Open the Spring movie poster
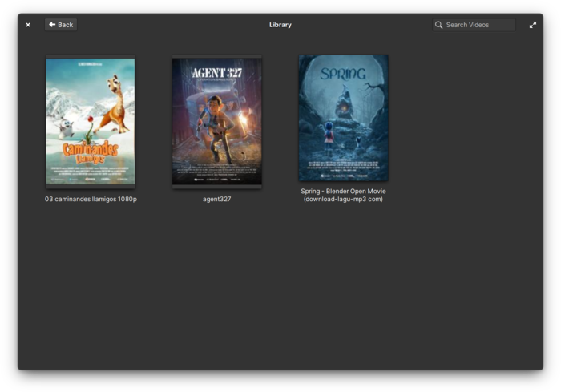561x392 pixels. [343, 118]
